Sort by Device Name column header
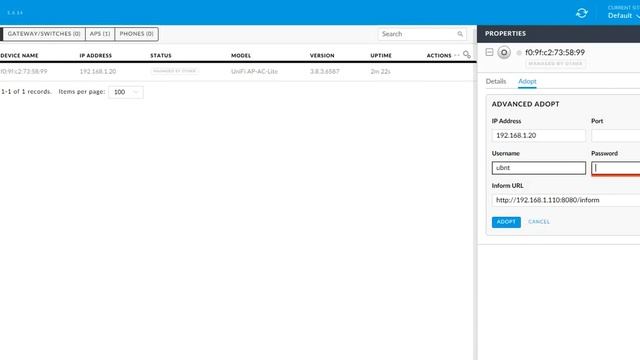The width and height of the screenshot is (640, 360). (x=19, y=56)
